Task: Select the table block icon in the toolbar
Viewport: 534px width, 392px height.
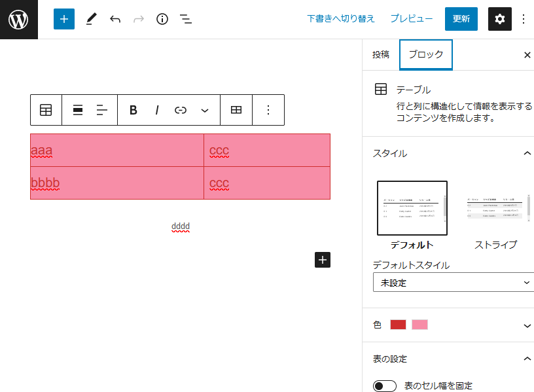Action: [x=45, y=110]
